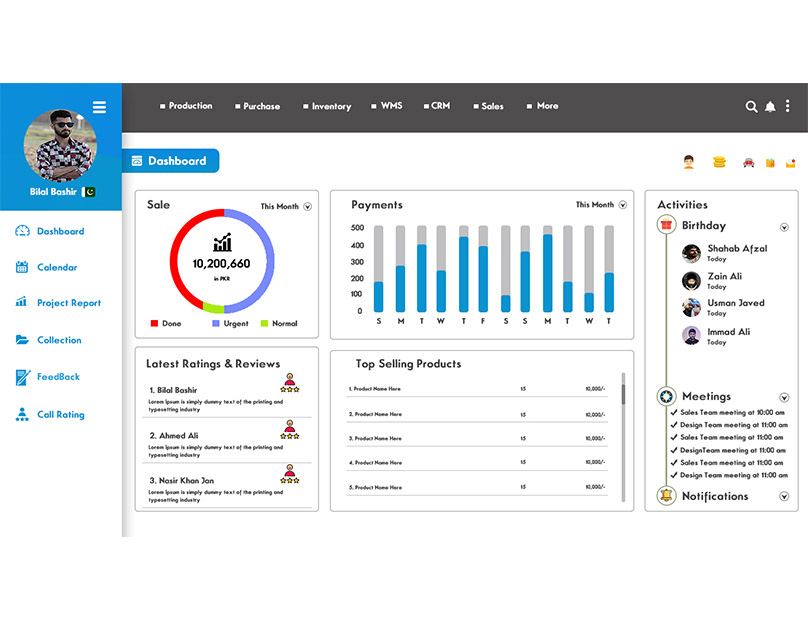Open This Month dropdown in Payments card
The image size is (808, 623).
(622, 205)
